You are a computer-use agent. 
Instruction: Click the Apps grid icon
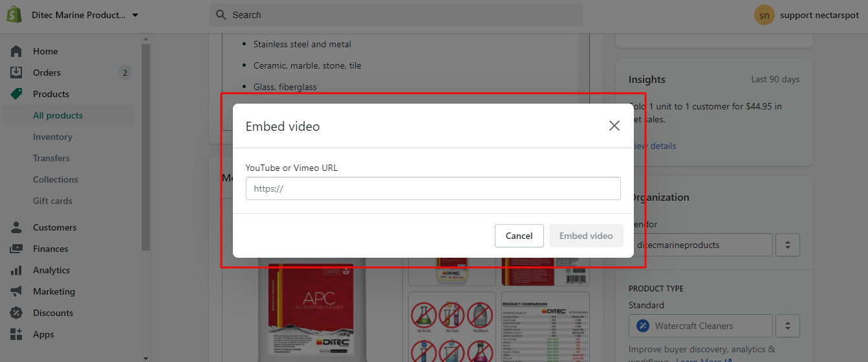click(x=16, y=334)
